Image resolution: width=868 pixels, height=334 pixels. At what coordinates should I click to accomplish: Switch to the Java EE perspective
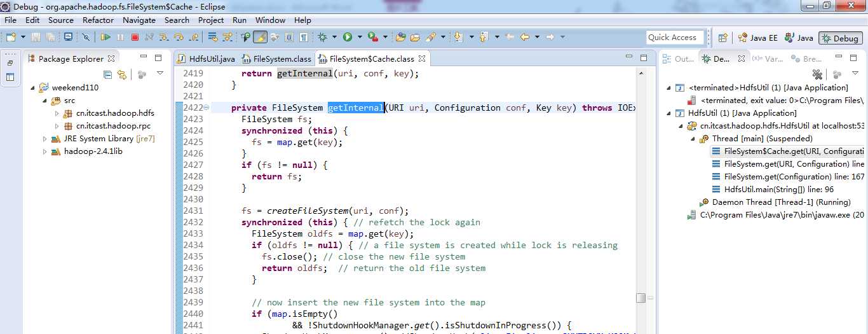(x=757, y=38)
